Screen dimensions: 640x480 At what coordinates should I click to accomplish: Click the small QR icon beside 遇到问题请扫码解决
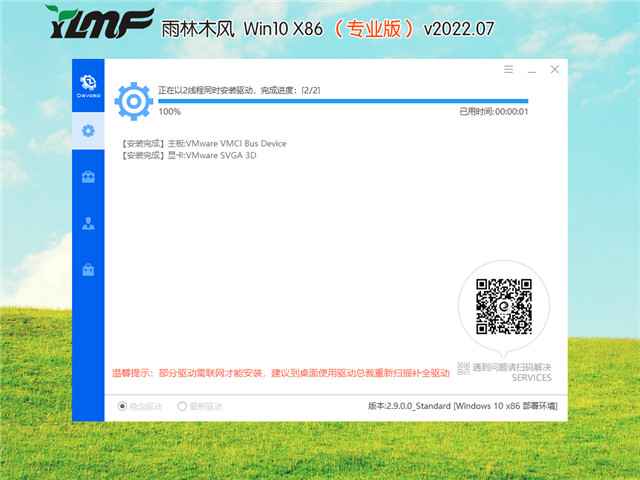pyautogui.click(x=463, y=368)
